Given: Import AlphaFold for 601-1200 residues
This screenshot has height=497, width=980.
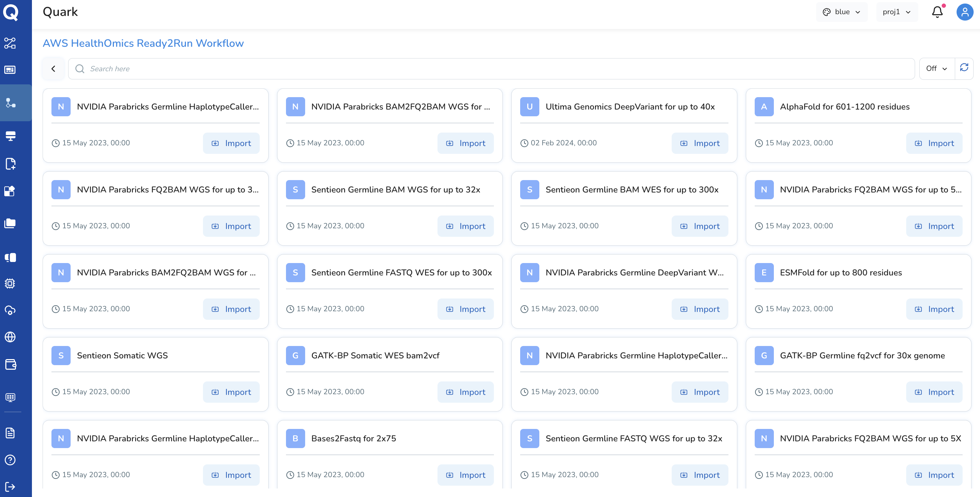Looking at the screenshot, I should (934, 143).
